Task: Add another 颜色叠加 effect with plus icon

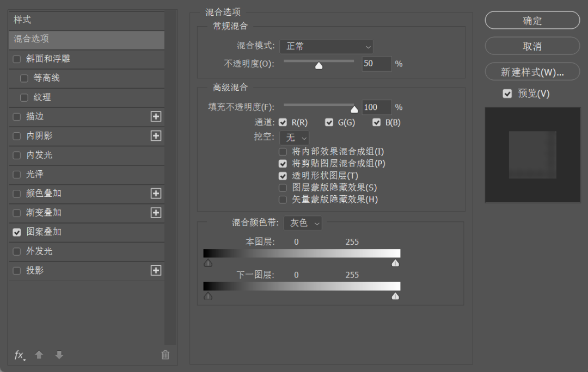Action: (156, 193)
